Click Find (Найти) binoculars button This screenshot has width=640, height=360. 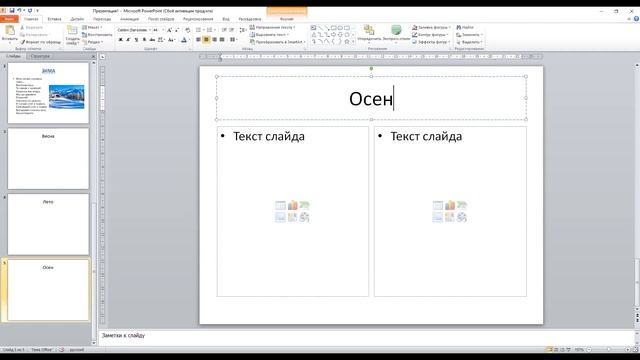point(465,27)
